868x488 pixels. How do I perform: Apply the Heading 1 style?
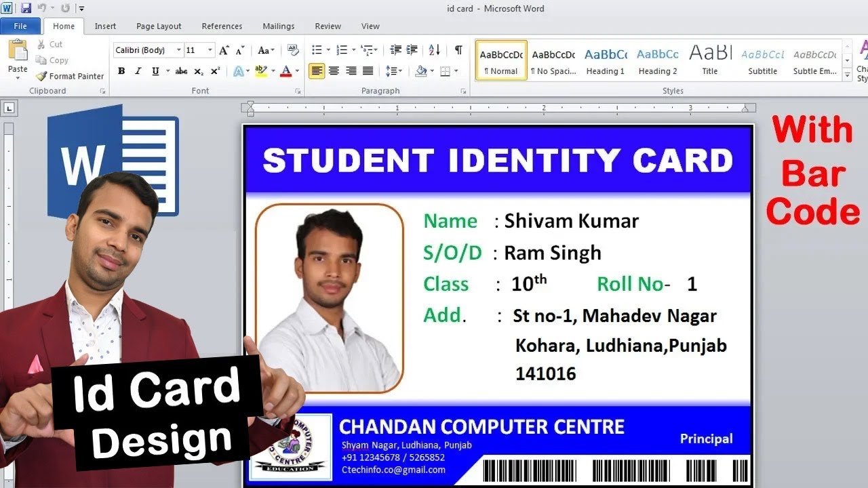point(606,60)
